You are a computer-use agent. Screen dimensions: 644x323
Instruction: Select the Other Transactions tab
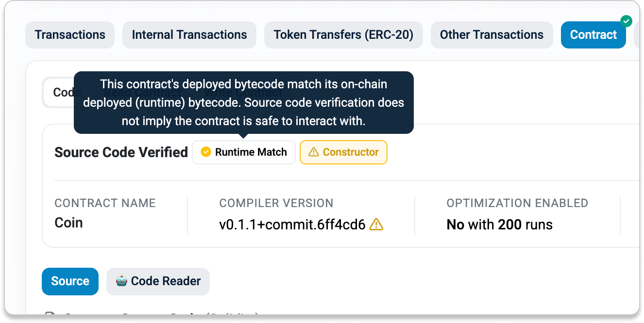pos(491,35)
